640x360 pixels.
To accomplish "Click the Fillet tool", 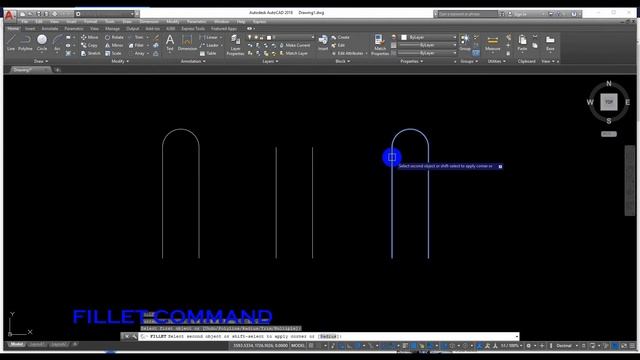I will tap(136, 45).
